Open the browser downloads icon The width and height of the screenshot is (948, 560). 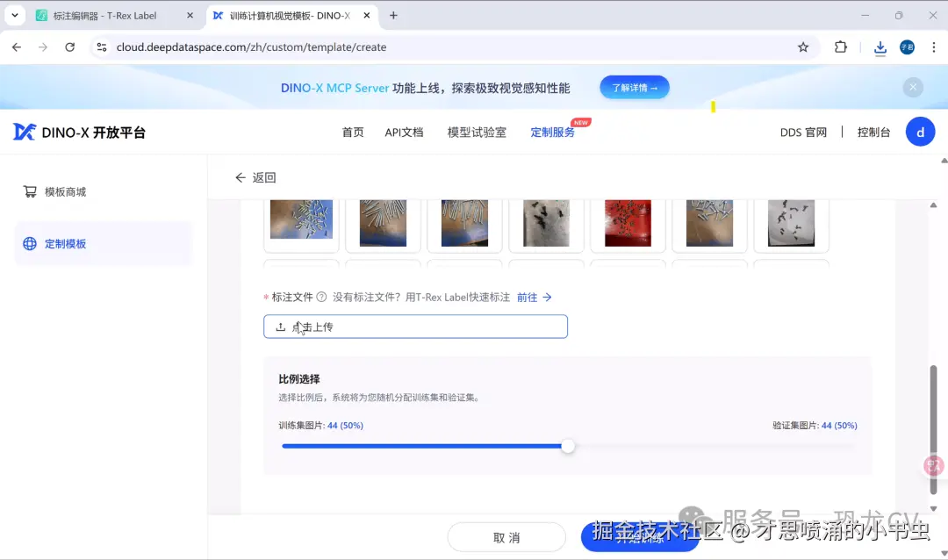click(880, 47)
